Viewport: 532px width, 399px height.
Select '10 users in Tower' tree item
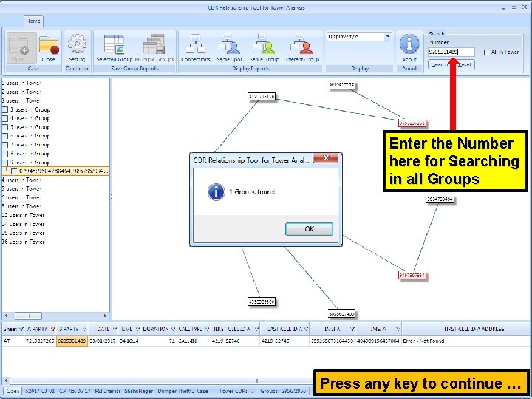[23, 215]
